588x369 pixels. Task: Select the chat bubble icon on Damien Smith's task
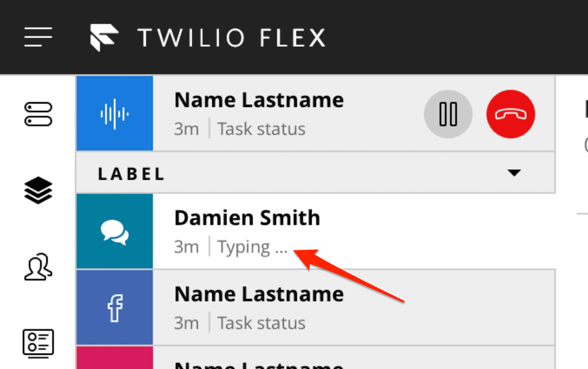pos(114,231)
